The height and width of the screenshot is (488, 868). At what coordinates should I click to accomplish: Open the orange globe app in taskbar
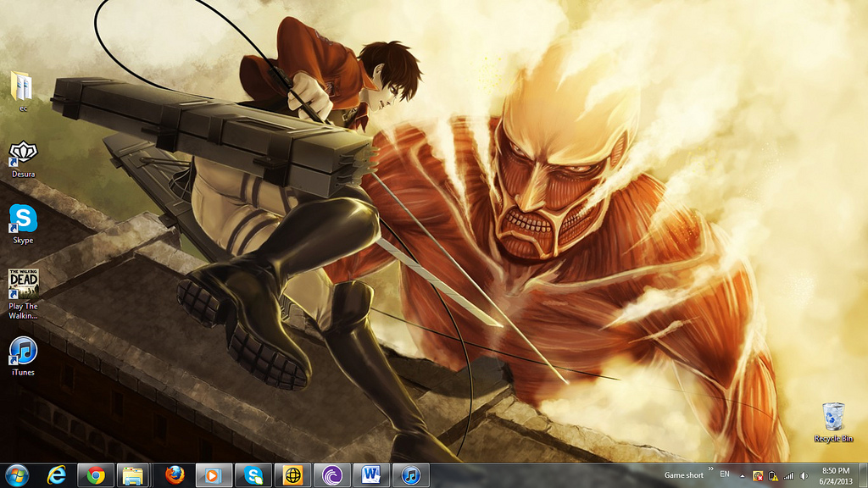pyautogui.click(x=292, y=475)
